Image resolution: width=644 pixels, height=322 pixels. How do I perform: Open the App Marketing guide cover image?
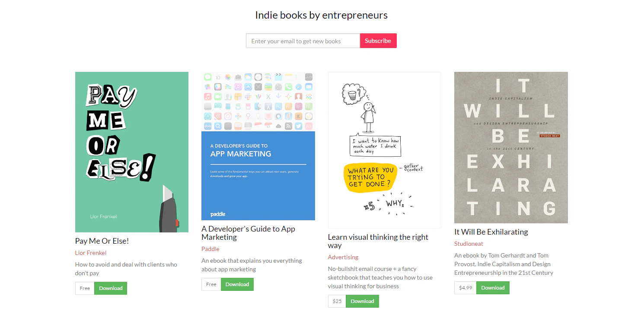258,146
